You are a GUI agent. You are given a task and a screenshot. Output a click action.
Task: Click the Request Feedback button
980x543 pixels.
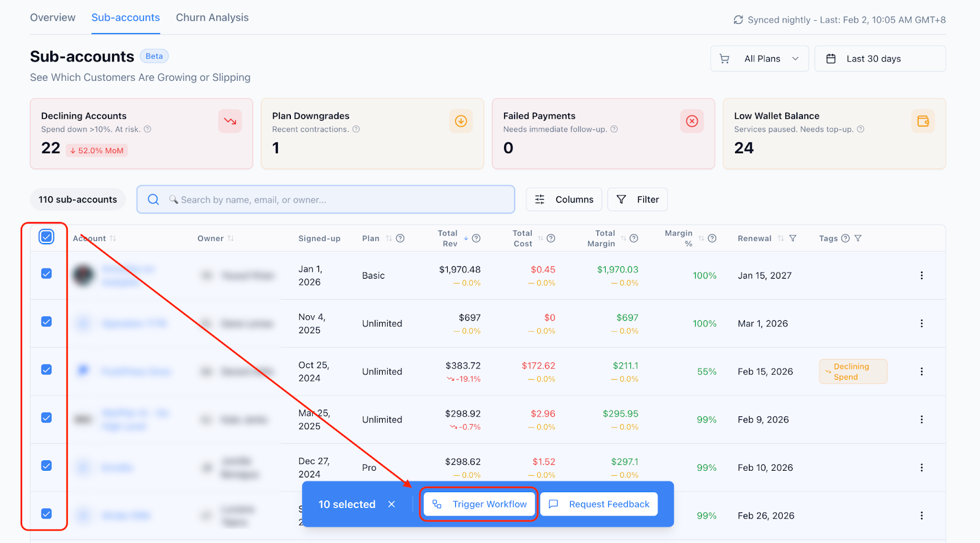click(599, 504)
